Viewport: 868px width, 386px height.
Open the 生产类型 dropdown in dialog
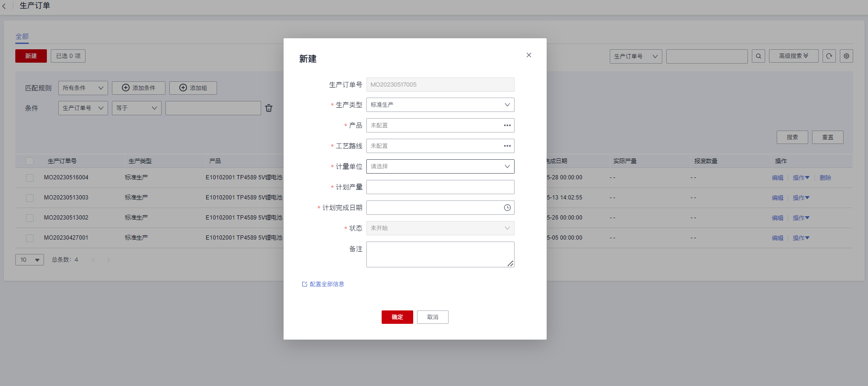(440, 105)
